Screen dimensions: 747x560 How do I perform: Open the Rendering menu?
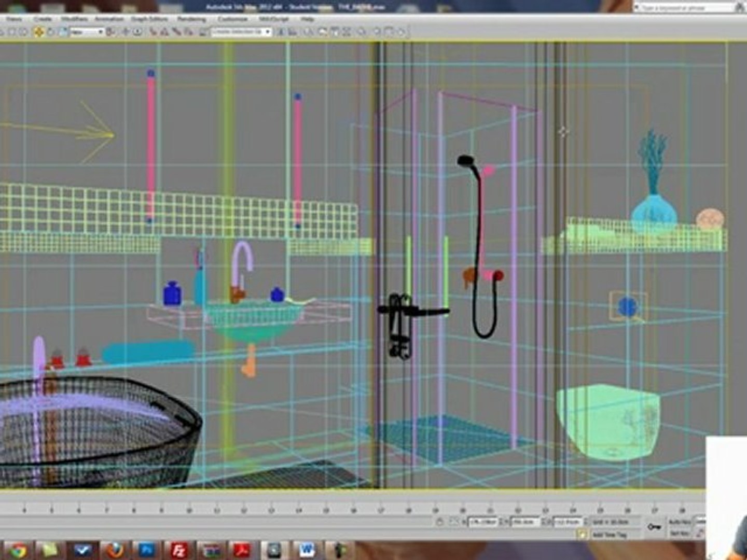pos(191,19)
